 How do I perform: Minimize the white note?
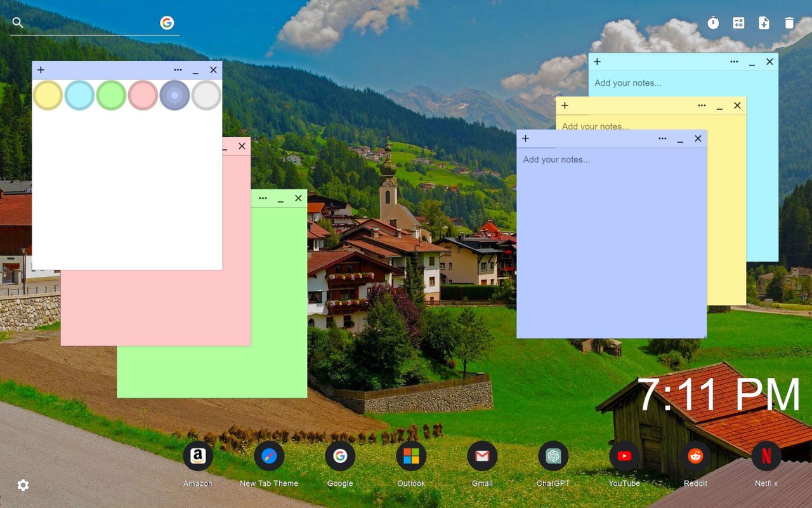tap(195, 71)
